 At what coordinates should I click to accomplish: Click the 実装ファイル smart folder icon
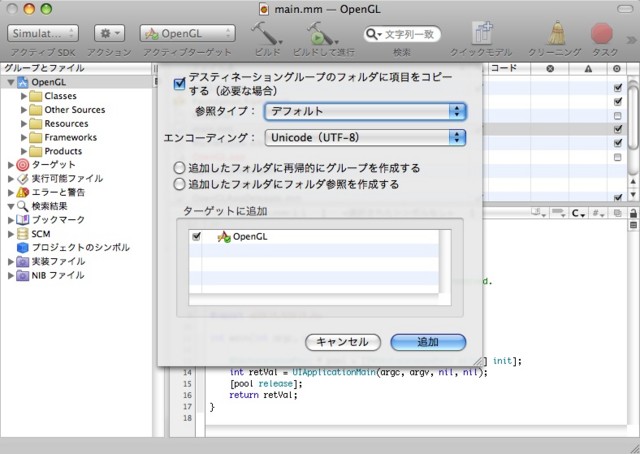point(23,261)
